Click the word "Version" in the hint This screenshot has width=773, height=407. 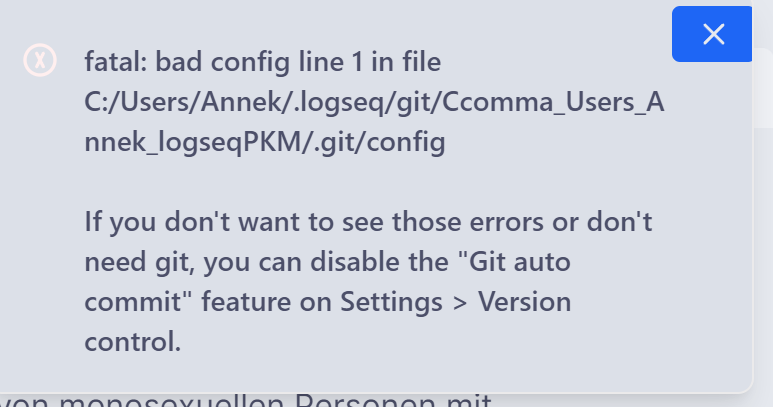525,301
